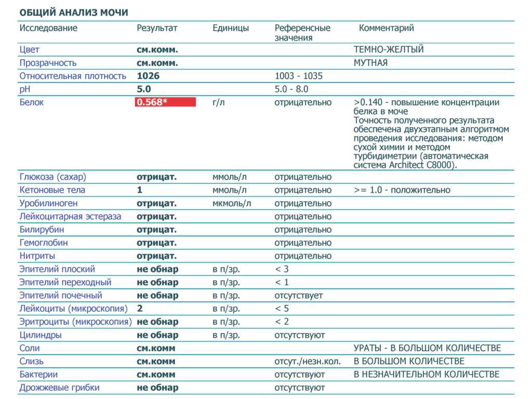The width and height of the screenshot is (532, 399).
Task: Click the Исследование column header
Action: point(48,28)
